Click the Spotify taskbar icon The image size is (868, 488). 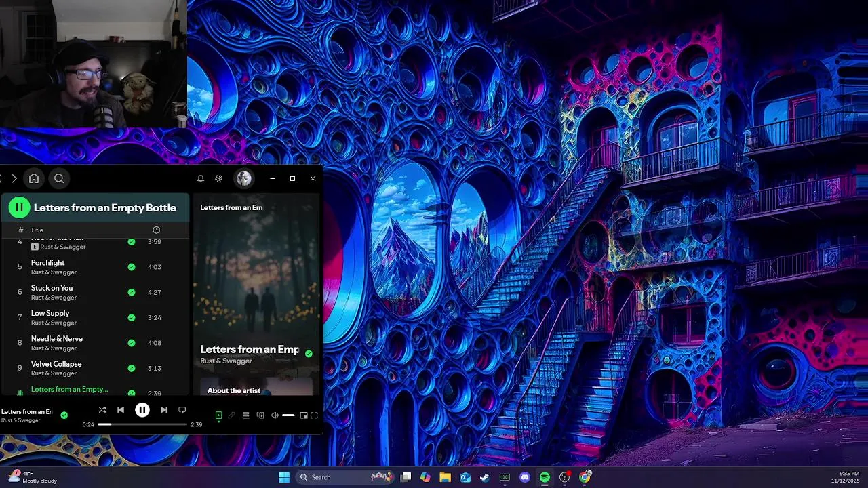pos(545,477)
